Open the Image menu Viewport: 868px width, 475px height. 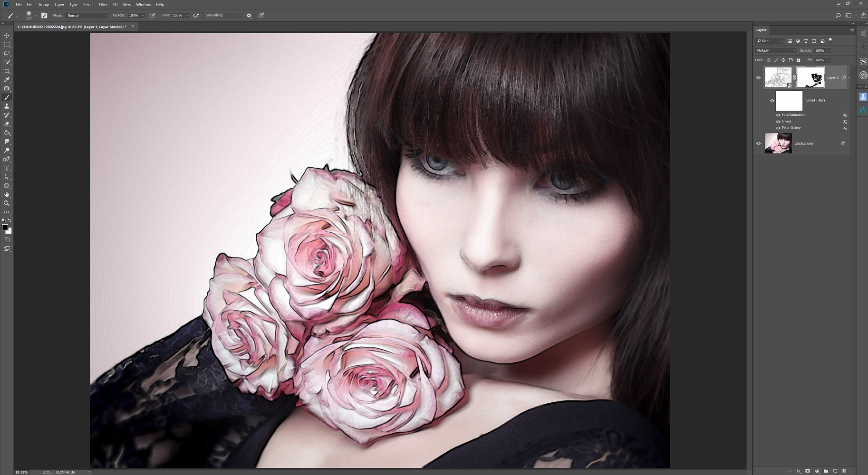pyautogui.click(x=44, y=5)
